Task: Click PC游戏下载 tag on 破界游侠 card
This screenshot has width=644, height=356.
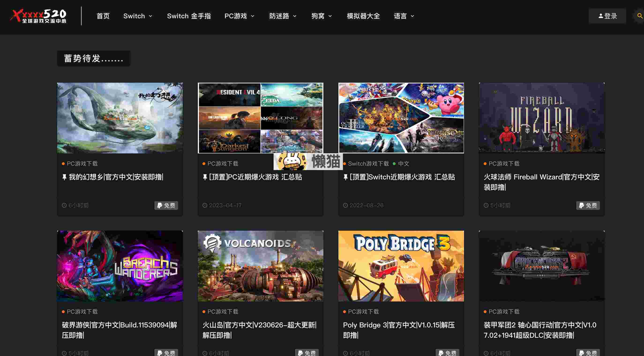Action: [x=82, y=311]
